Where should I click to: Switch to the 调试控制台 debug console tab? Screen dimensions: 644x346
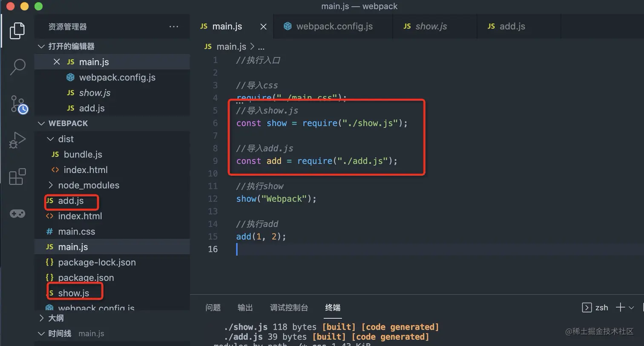tap(289, 308)
